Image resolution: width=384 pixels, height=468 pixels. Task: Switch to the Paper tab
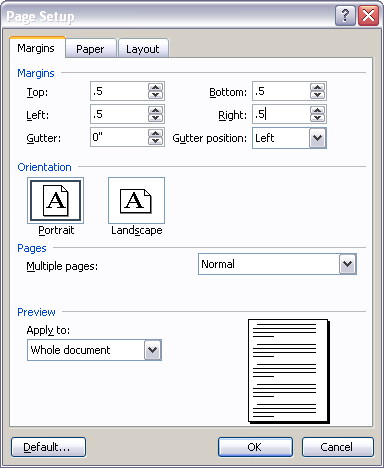point(90,49)
